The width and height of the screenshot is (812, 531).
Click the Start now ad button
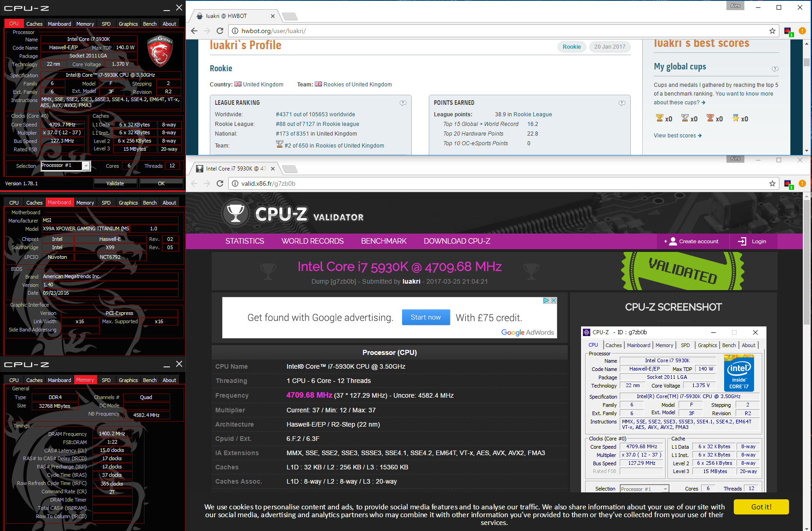(426, 317)
